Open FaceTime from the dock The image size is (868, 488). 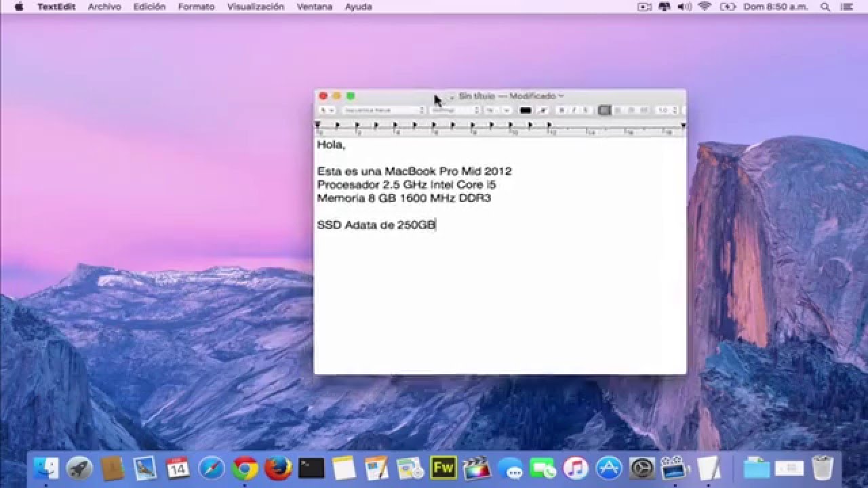coord(542,468)
